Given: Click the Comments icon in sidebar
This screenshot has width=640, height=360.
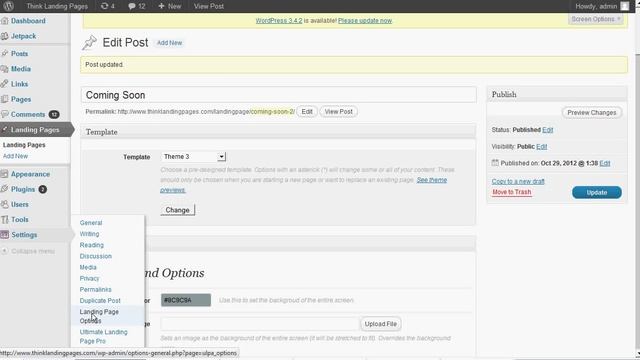Looking at the screenshot, I should pyautogui.click(x=5, y=114).
